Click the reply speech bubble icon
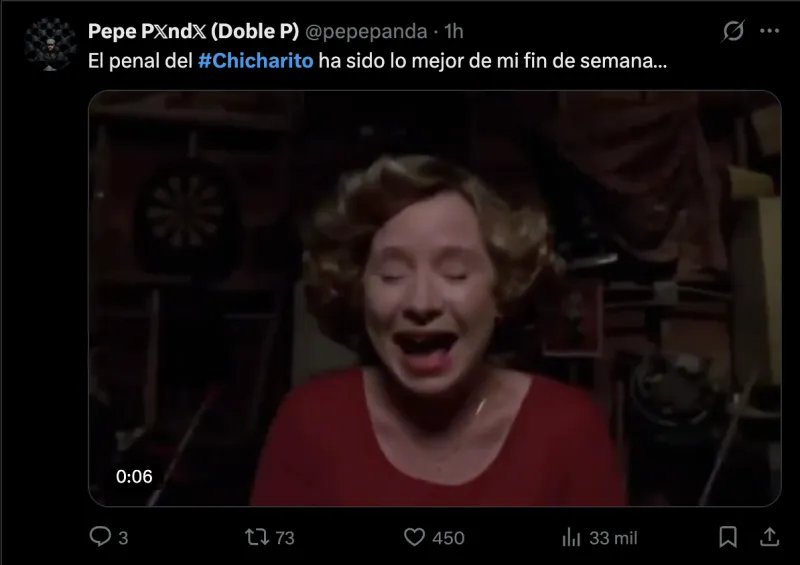 100,537
